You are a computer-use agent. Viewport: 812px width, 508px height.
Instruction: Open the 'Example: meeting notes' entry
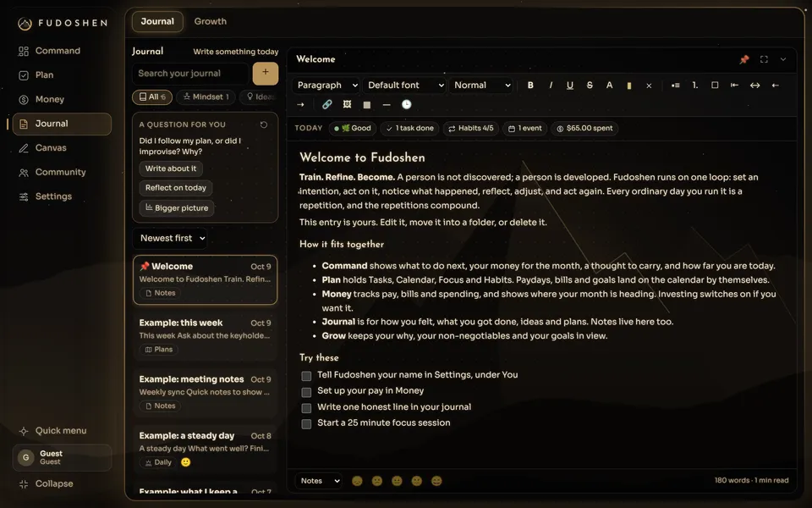pyautogui.click(x=205, y=392)
